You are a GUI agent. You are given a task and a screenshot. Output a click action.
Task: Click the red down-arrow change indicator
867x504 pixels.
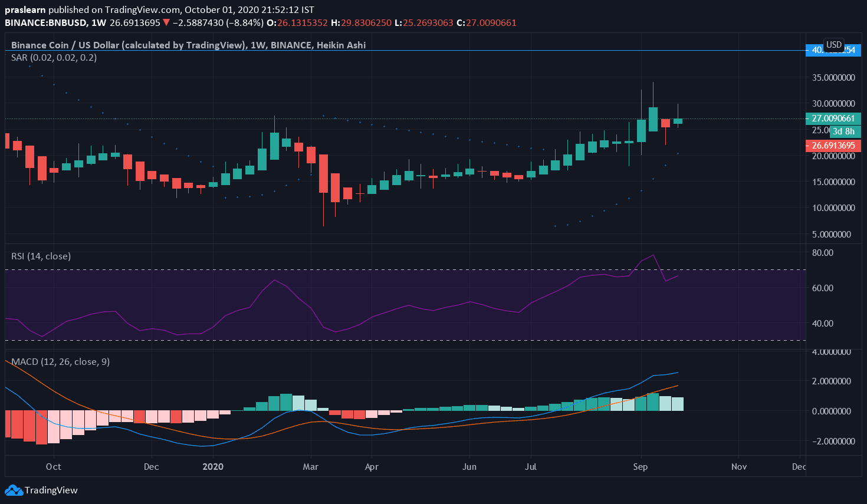click(x=166, y=23)
